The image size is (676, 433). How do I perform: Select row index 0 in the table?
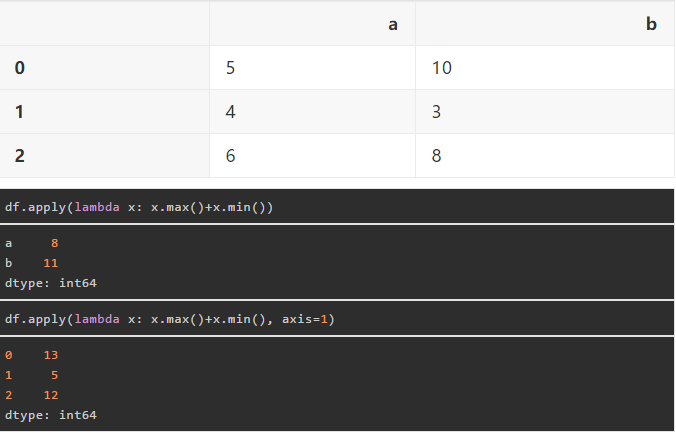(x=20, y=68)
